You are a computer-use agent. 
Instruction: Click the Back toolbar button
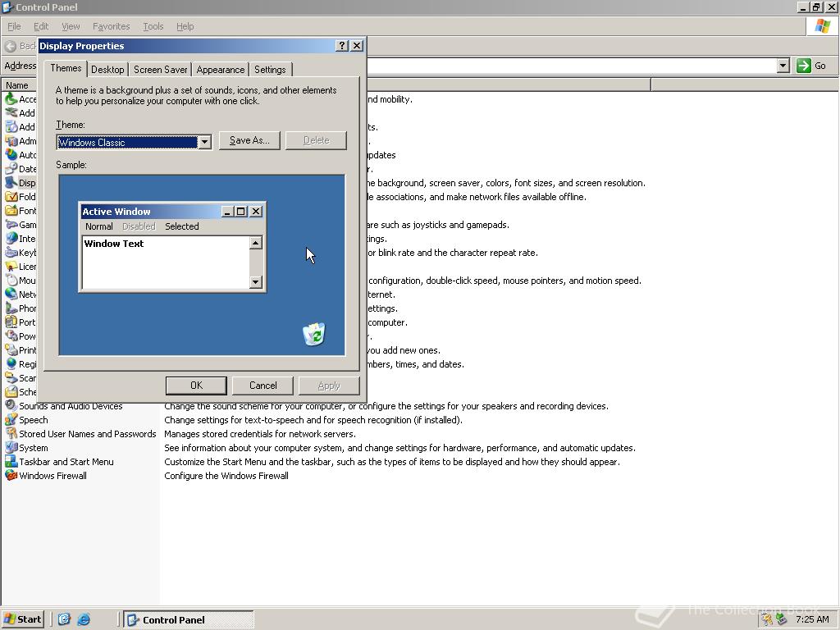coord(20,46)
